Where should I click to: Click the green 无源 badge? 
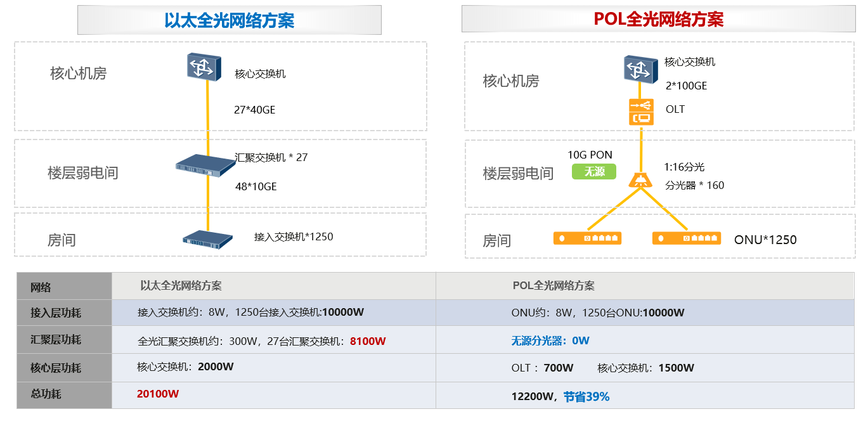tap(593, 172)
